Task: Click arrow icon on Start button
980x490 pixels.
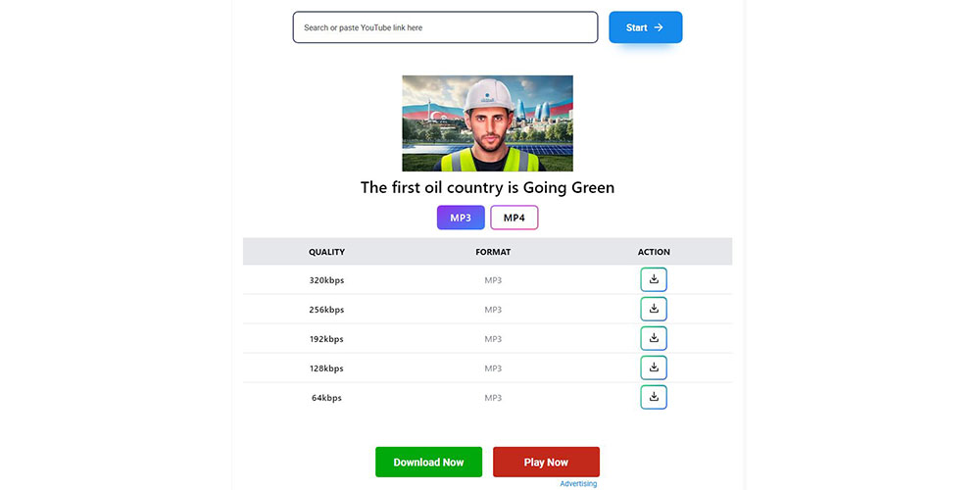Action: tap(659, 27)
